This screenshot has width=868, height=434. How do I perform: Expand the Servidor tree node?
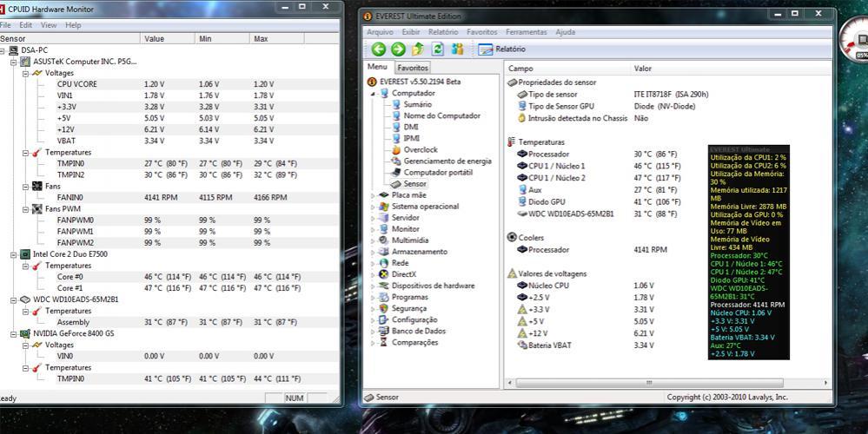point(373,218)
